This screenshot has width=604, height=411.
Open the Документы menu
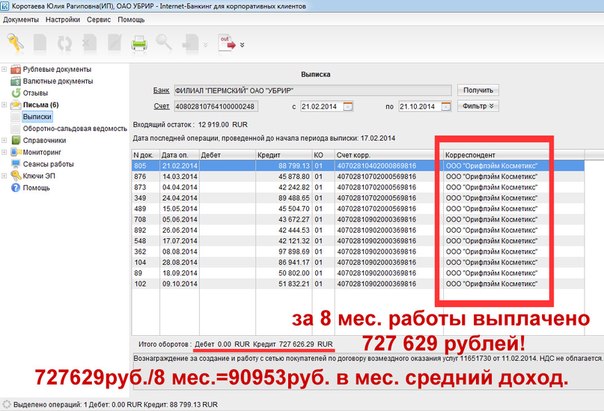(x=21, y=19)
